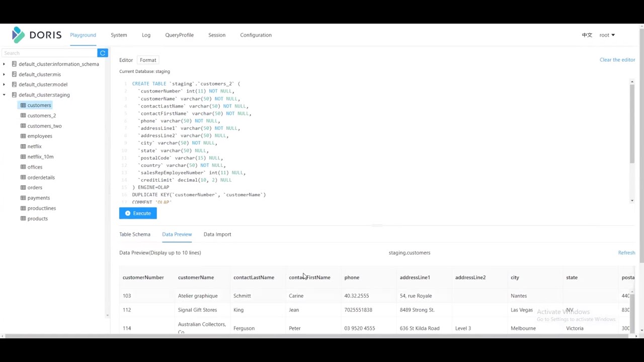Click the phone cell '7025551838'
Screen dimensions: 644x362
(x=358, y=310)
